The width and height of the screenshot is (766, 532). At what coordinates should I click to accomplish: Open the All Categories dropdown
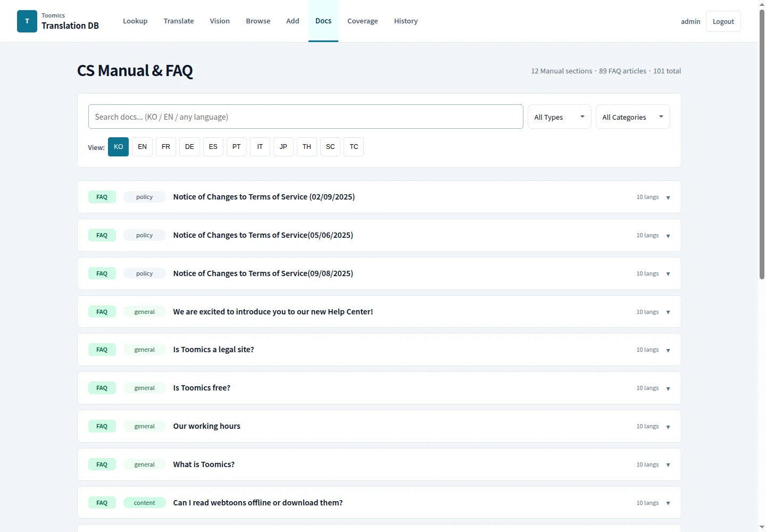pos(632,117)
